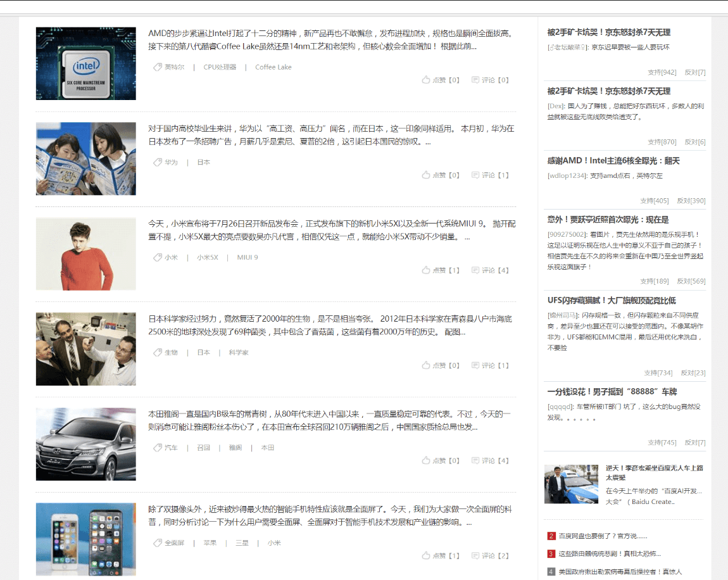Select the MIUI 9 tag
Screen dimensions: 728x580
pos(248,257)
